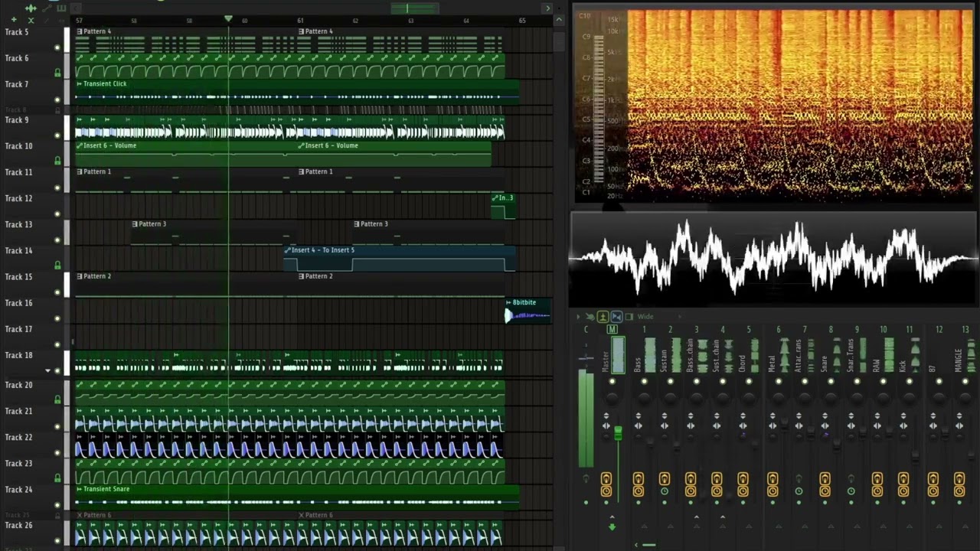The image size is (980, 551).
Task: Click the X icon above the track list
Action: click(x=31, y=20)
